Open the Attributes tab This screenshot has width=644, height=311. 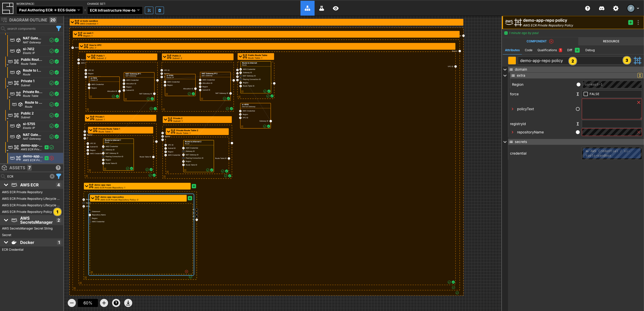tap(512, 50)
